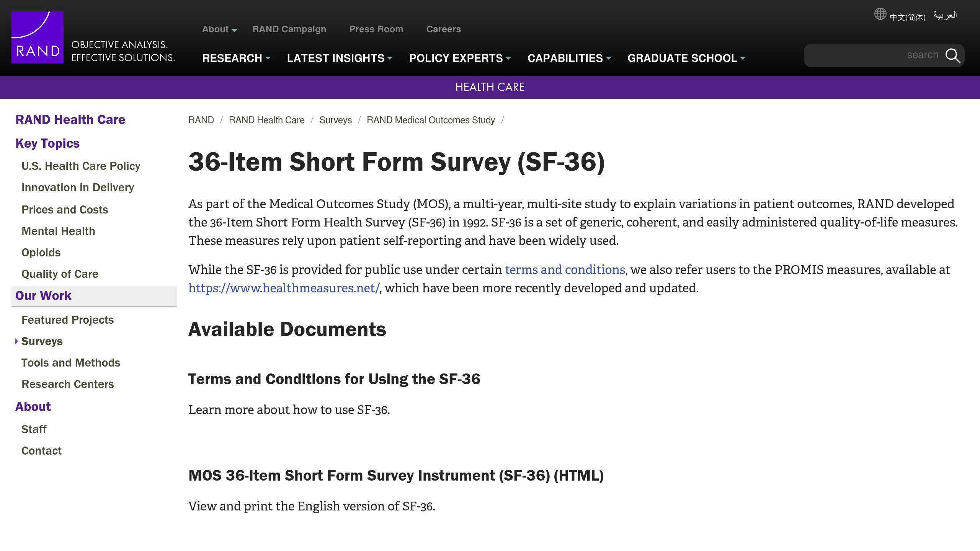Open RAND Campaign link

click(289, 29)
